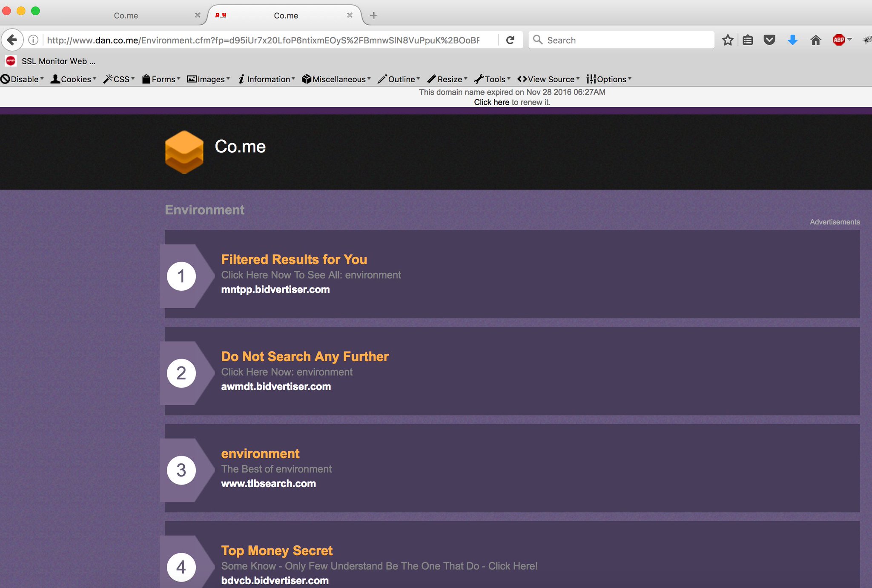Screen dimensions: 872x588
Task: Bookmark this page with the star icon
Action: 728,40
